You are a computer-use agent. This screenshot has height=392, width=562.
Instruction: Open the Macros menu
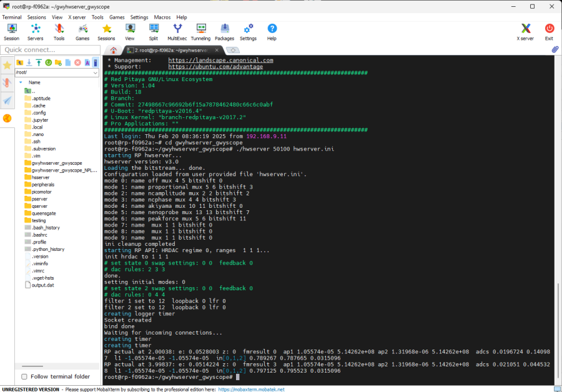(x=162, y=17)
